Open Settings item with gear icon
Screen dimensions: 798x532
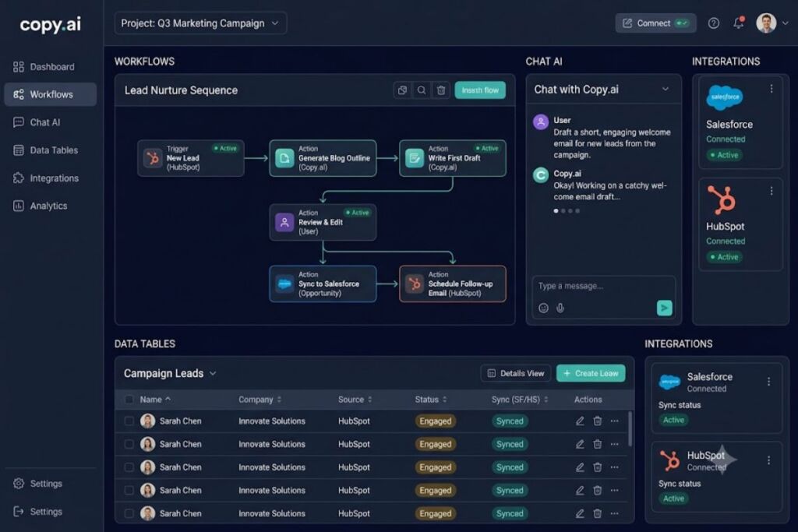50,484
